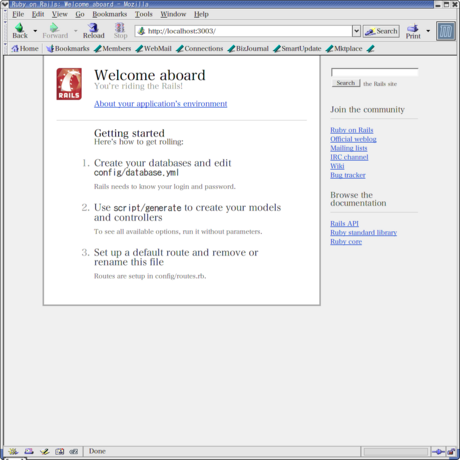Click the Rails site search input field
This screenshot has height=460, width=460.
pos(374,72)
